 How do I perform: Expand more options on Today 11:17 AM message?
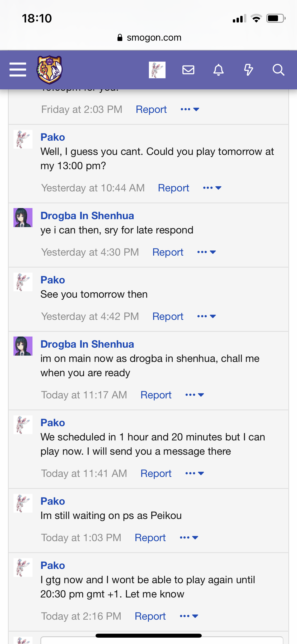pyautogui.click(x=195, y=395)
